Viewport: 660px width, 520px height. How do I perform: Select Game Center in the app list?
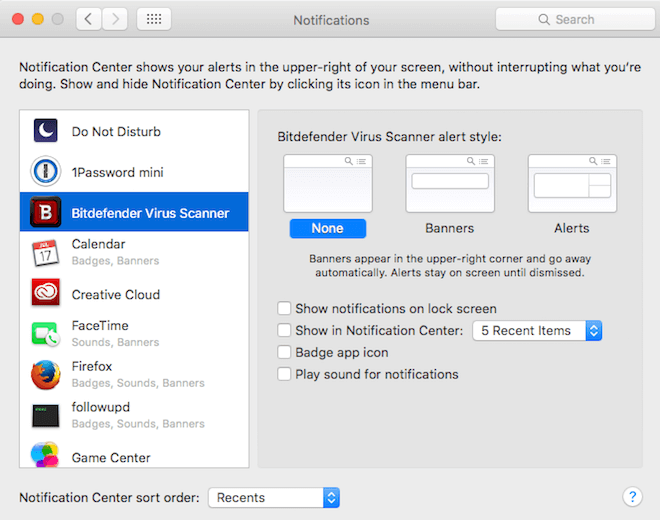pos(134,454)
